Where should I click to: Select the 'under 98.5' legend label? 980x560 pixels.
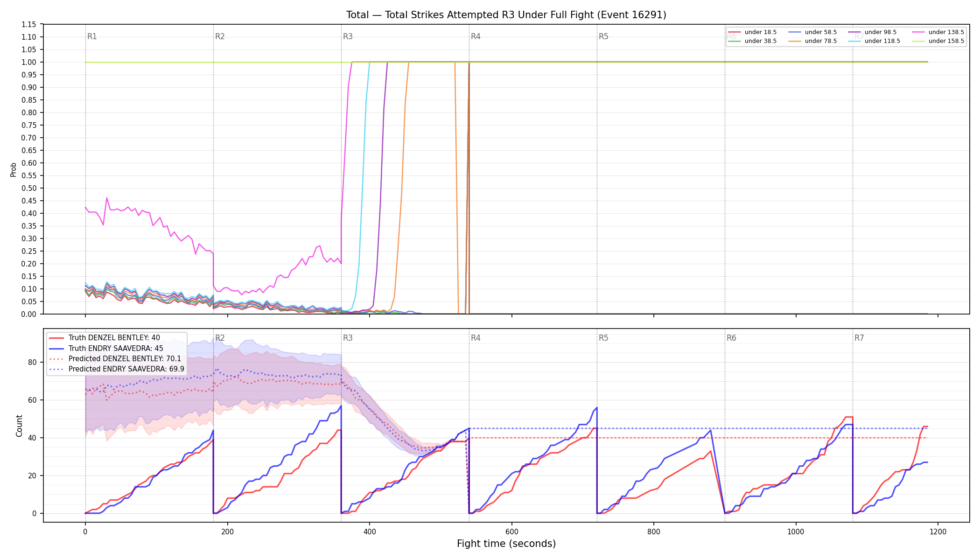[x=881, y=32]
